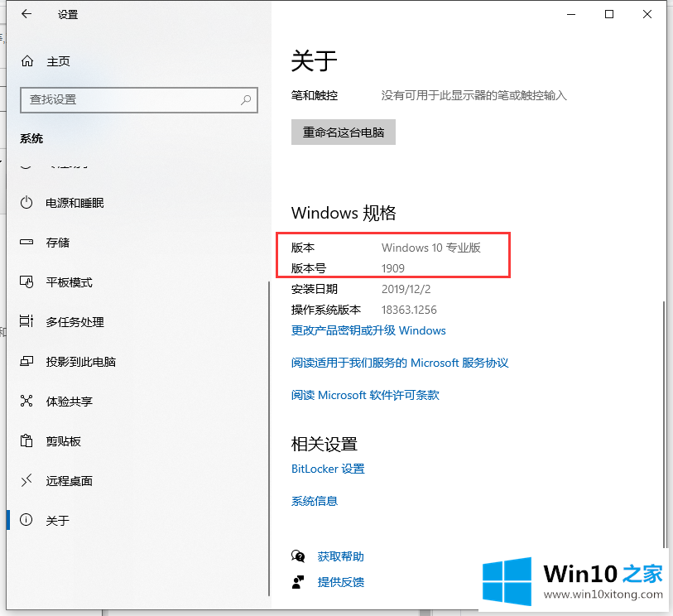The image size is (673, 616).
Task: Open 系统信息 link
Action: [315, 501]
